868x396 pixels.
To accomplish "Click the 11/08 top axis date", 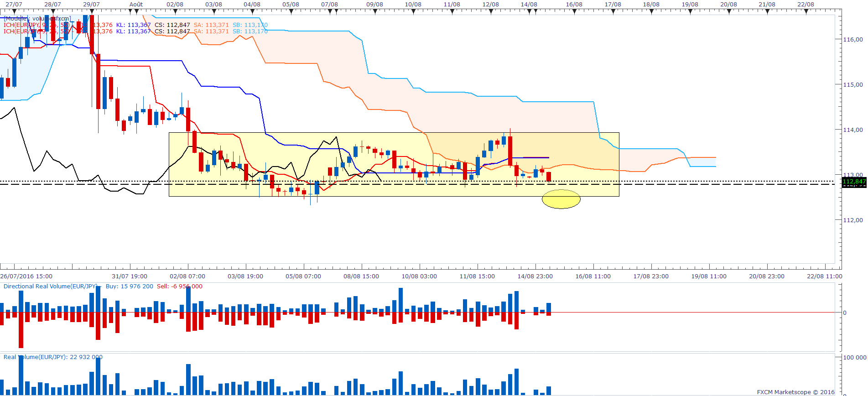I will [452, 5].
